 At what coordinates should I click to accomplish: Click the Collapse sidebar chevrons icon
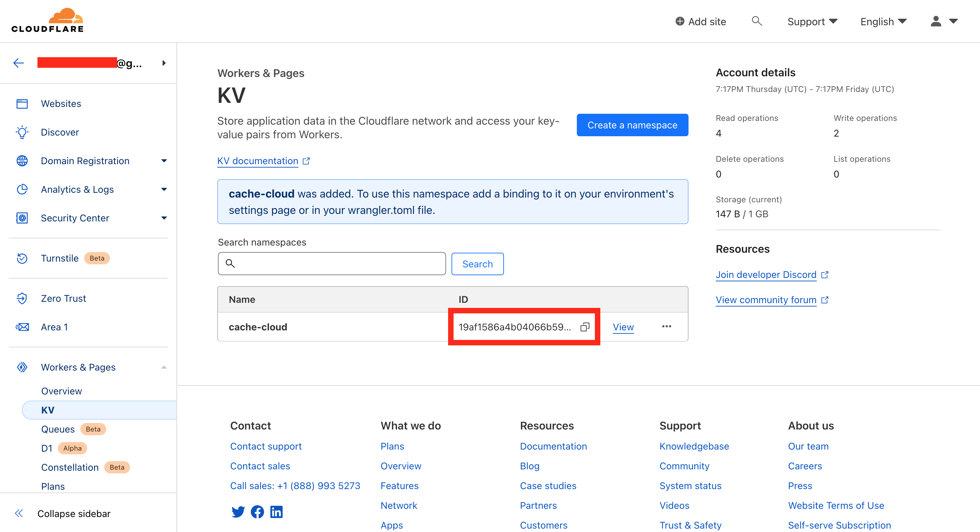pyautogui.click(x=19, y=513)
